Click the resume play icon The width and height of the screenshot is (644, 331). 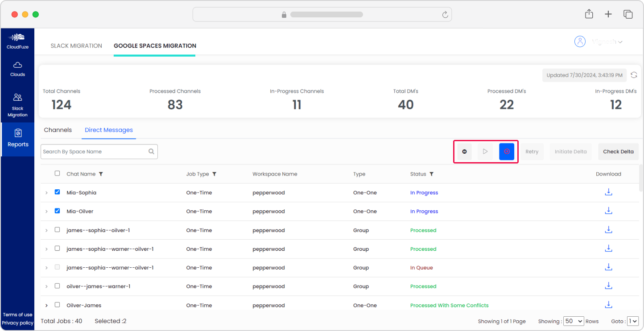485,151
